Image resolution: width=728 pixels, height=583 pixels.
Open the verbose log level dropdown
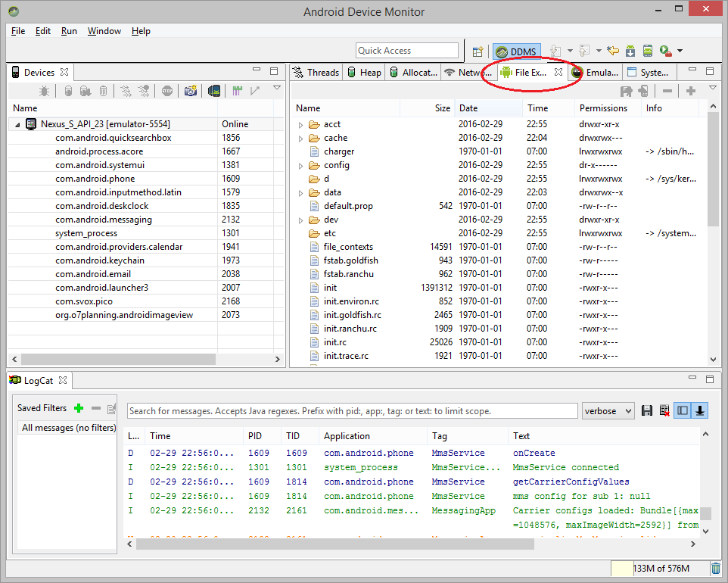[608, 411]
